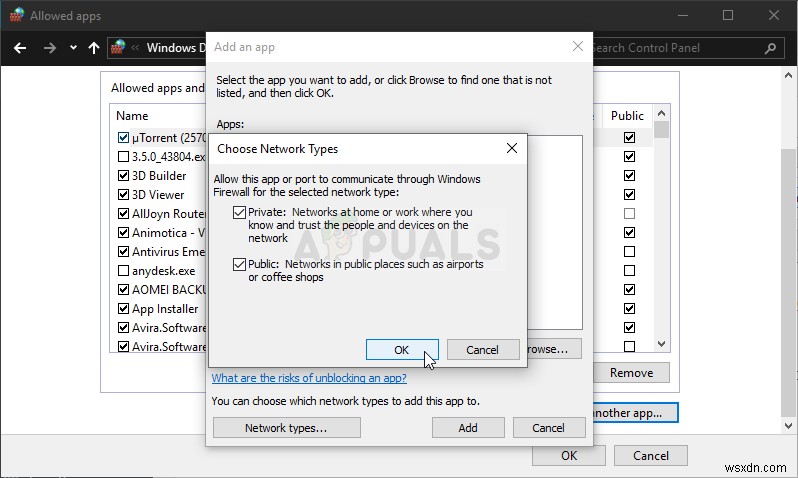Click Cancel in Add an app dialog
The image size is (798, 478).
[x=549, y=428]
